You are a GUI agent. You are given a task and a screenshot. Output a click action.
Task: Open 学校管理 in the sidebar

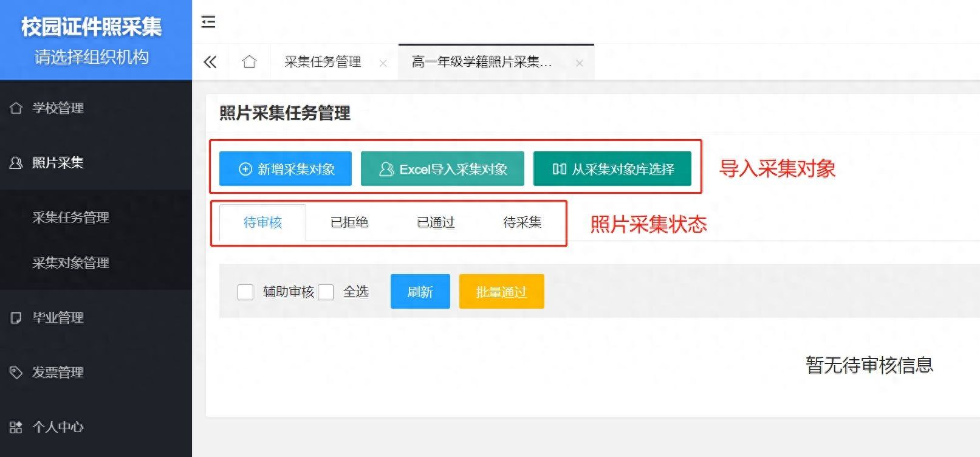[58, 108]
